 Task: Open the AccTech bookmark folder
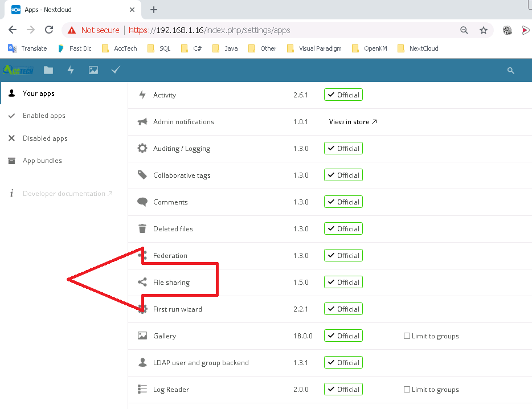point(120,48)
